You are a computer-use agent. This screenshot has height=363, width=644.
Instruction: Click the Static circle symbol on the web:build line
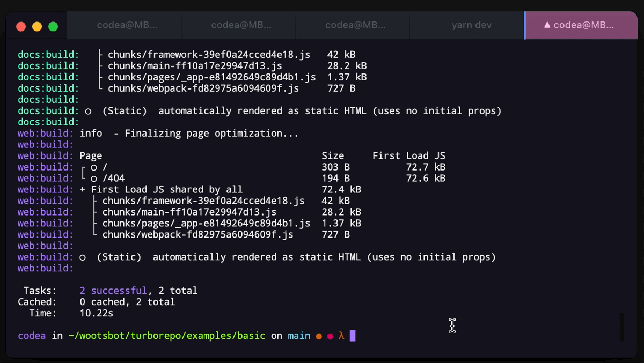[82, 257]
